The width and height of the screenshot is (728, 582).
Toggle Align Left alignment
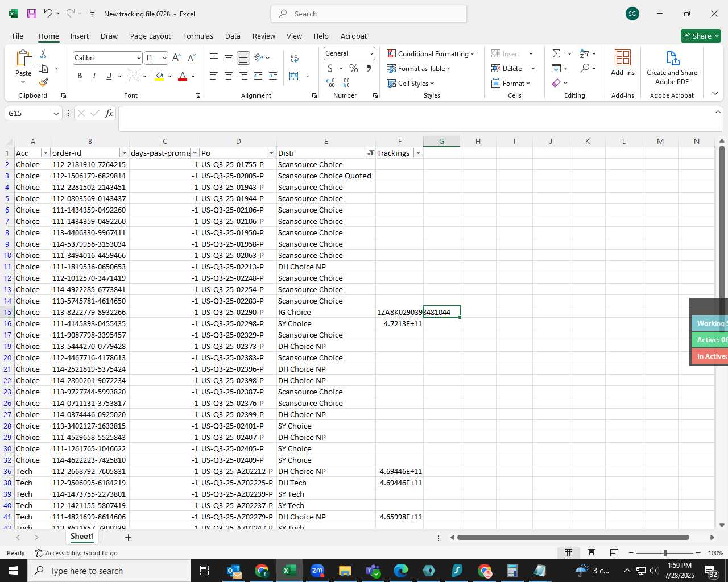pos(214,76)
